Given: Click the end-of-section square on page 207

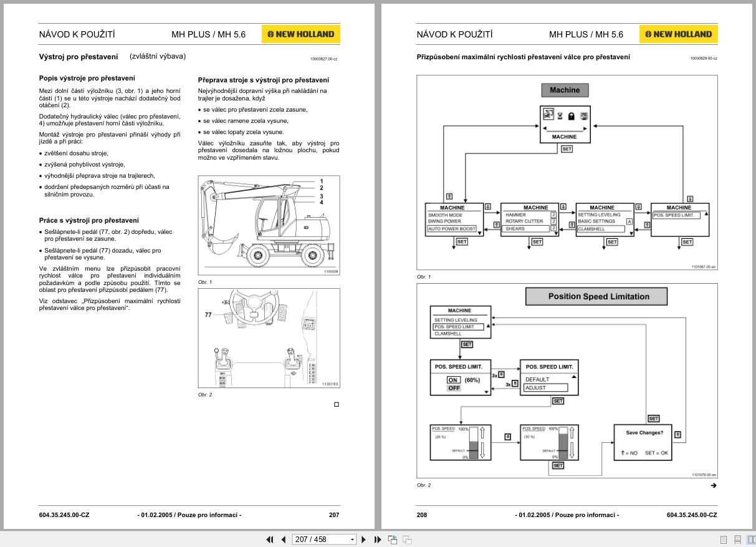Looking at the screenshot, I should 337,404.
